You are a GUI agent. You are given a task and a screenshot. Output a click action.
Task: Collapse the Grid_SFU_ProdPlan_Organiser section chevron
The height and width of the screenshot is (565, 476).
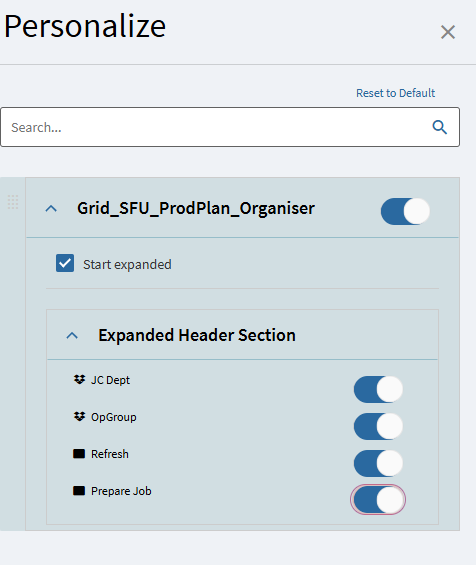coord(51,208)
